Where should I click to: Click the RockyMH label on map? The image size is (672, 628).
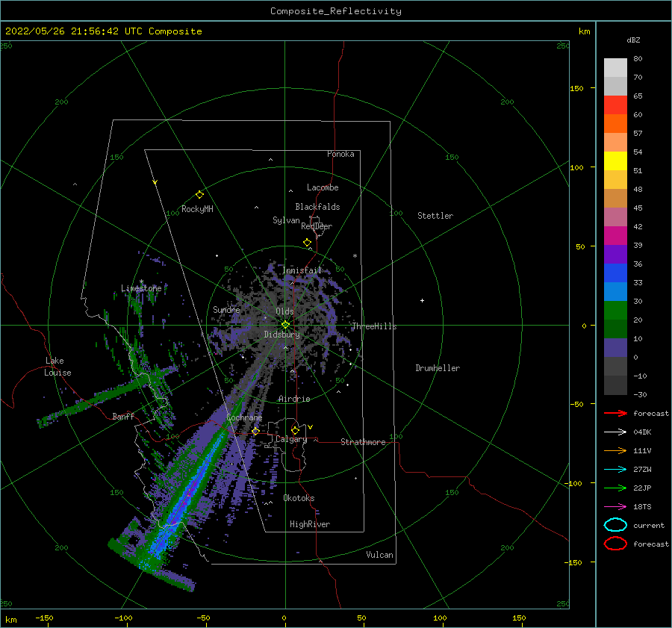pyautogui.click(x=197, y=209)
